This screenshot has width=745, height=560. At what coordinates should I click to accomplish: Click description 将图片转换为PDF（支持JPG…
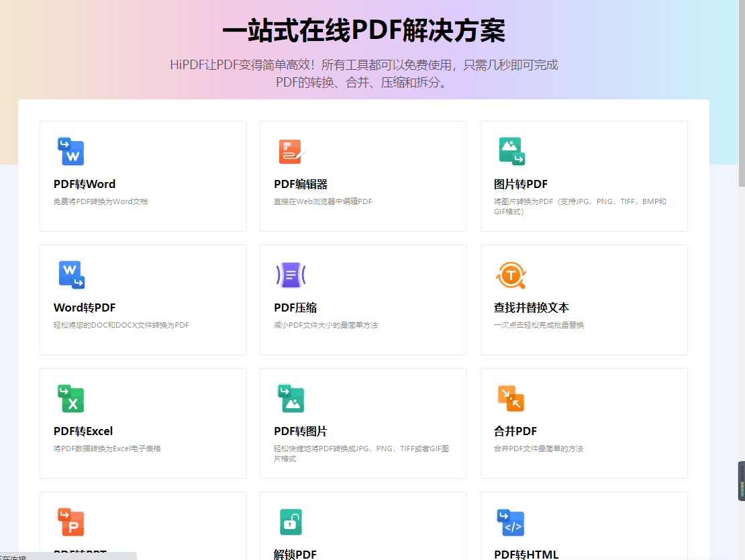click(580, 206)
